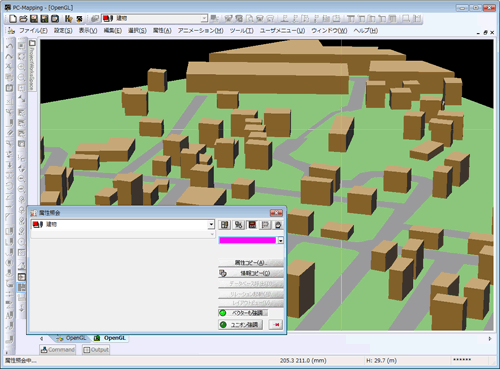Click the second Save disk toolbar icon
Image resolution: width=500 pixels, height=369 pixels.
click(x=44, y=19)
